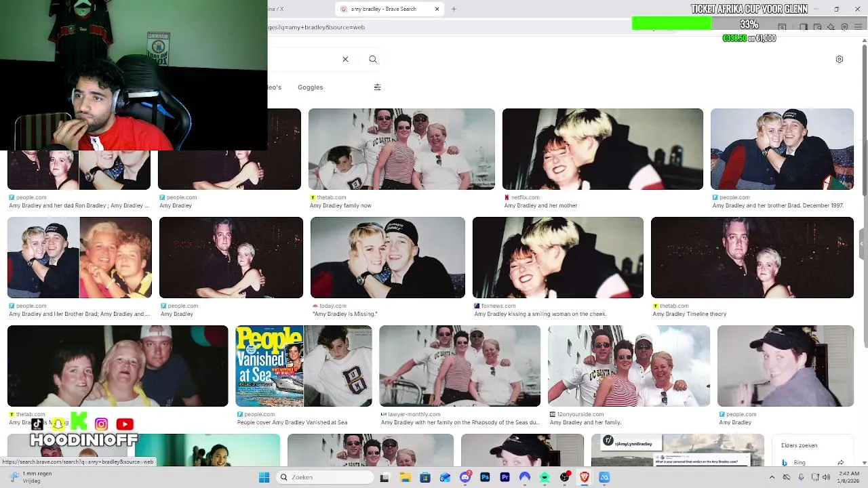
Task: Open the Brave Leo AI toolbar icon
Action: click(x=831, y=27)
